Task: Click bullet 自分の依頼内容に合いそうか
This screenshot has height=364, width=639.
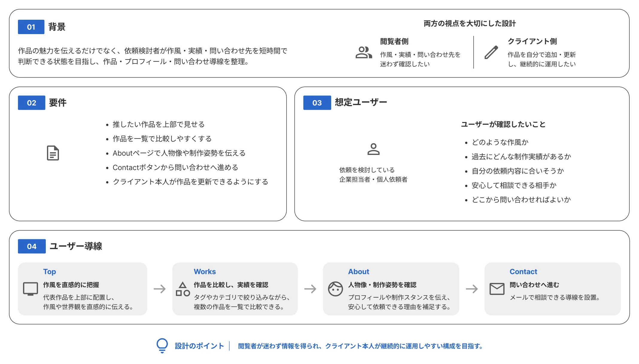Action: (518, 171)
